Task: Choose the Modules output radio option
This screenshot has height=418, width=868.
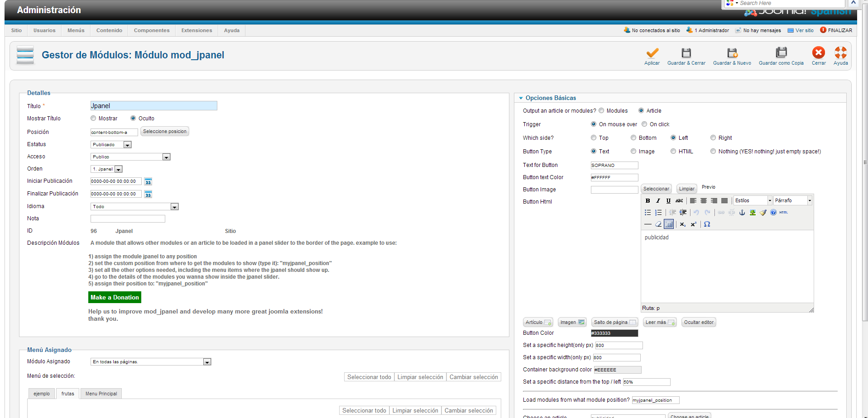Action: [x=601, y=111]
